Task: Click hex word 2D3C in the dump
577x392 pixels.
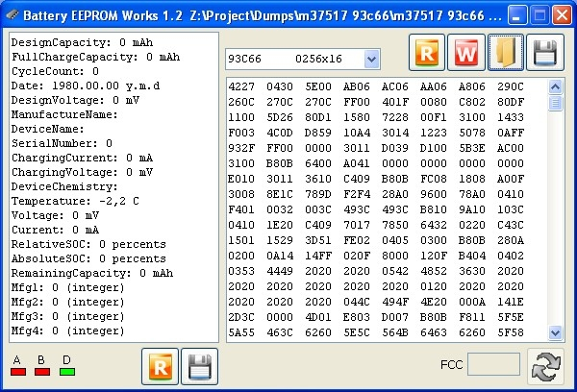Action: [241, 317]
